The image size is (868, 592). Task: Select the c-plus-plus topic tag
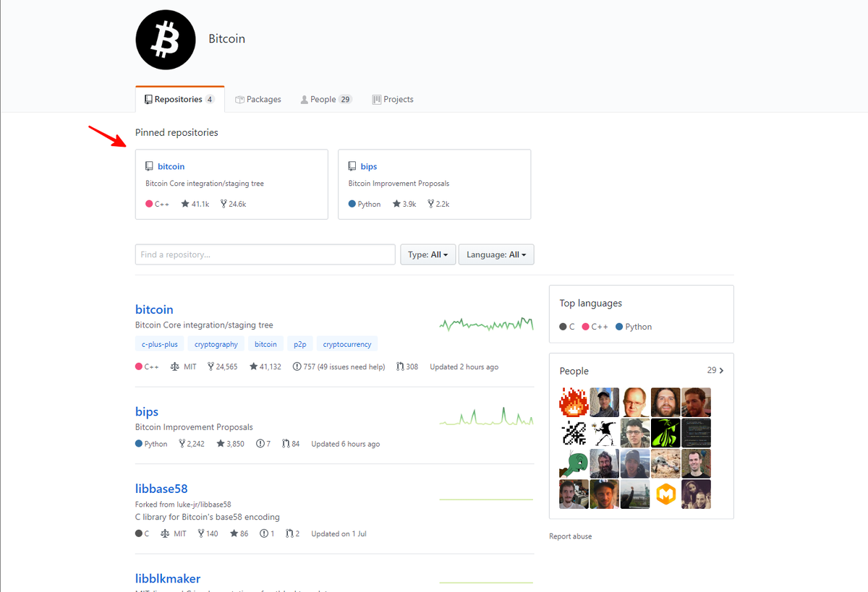(x=160, y=344)
